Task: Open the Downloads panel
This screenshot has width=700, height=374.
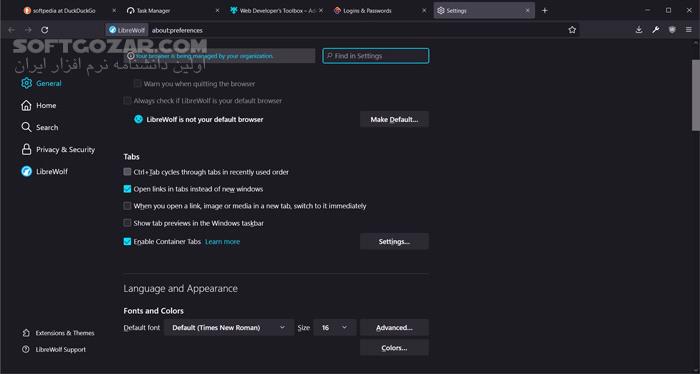Action: [x=639, y=30]
